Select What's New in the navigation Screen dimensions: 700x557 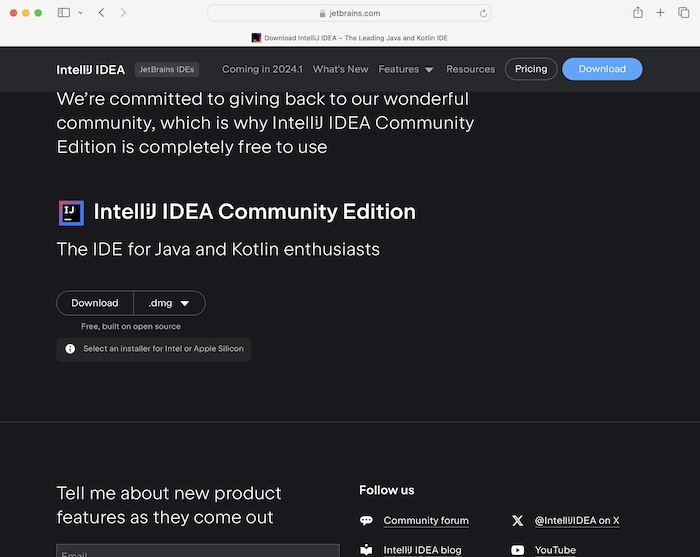(x=340, y=69)
